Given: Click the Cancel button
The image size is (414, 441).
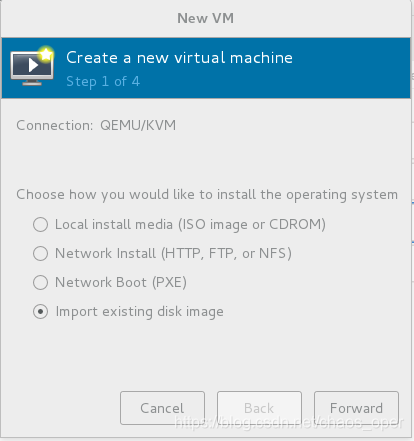Looking at the screenshot, I should pyautogui.click(x=162, y=408).
